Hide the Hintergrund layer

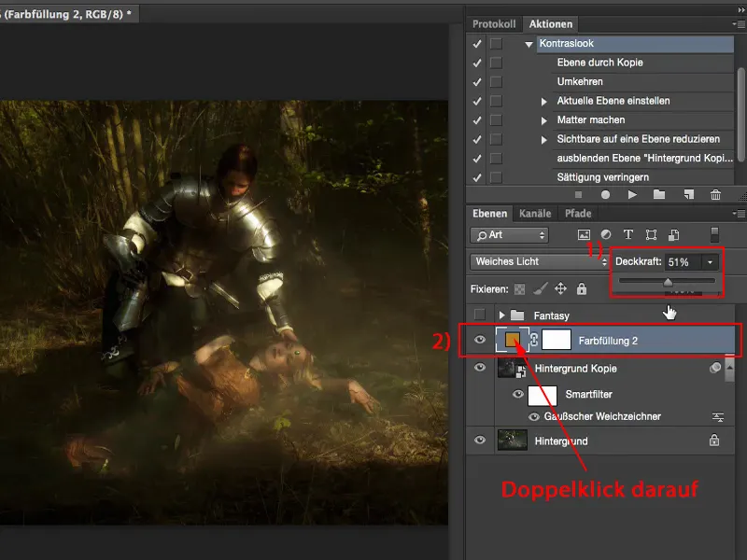pos(480,440)
